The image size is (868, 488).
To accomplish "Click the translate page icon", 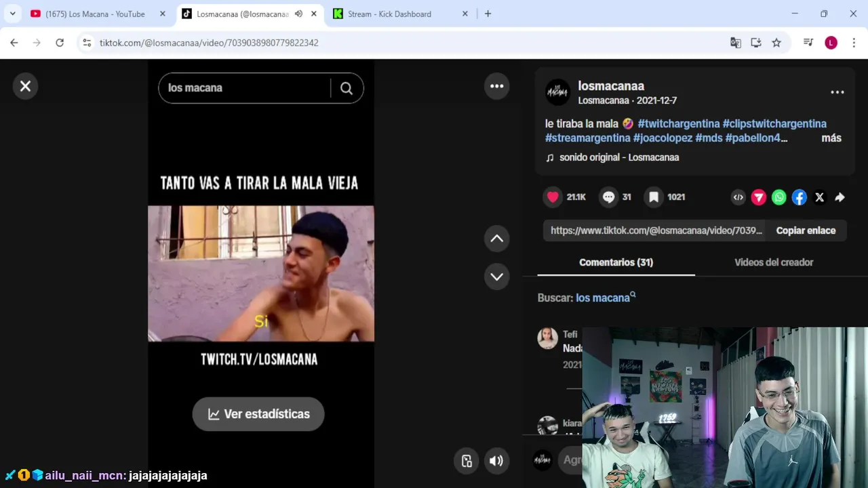I will (x=736, y=43).
